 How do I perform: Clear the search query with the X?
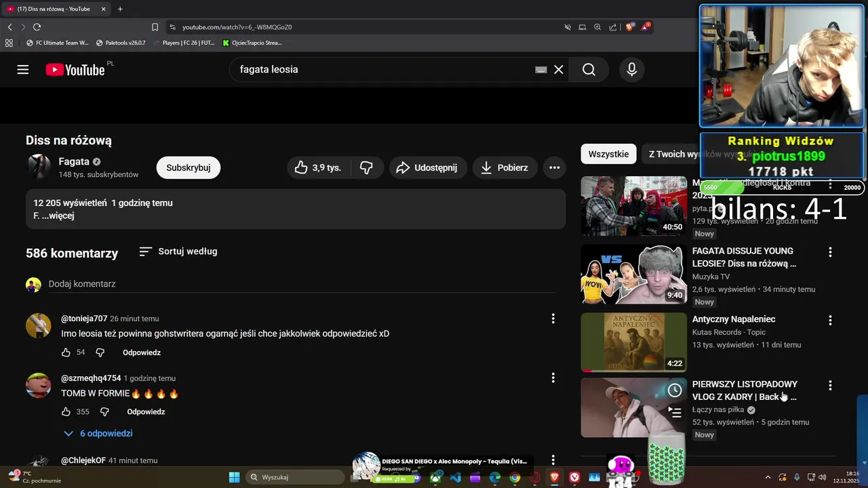559,70
